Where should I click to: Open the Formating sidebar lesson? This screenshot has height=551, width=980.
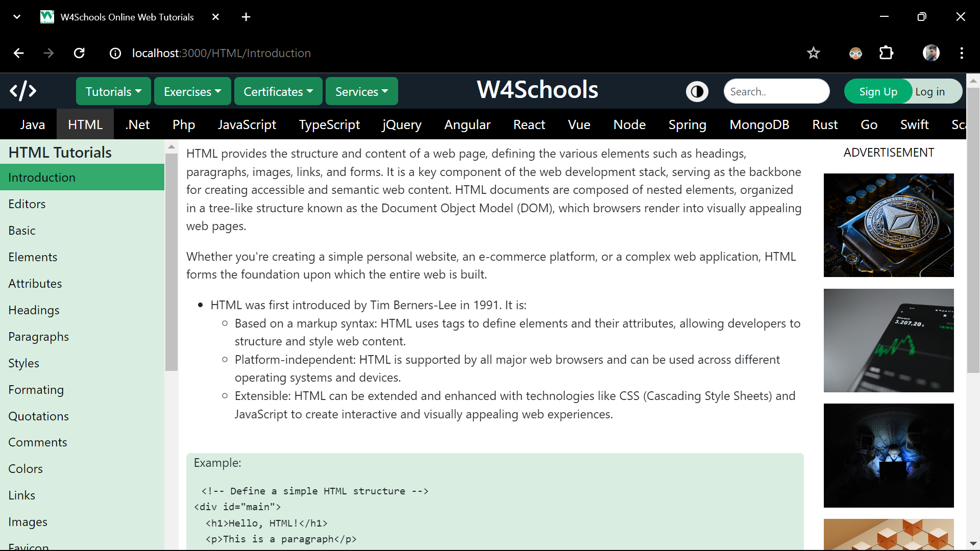(82, 389)
